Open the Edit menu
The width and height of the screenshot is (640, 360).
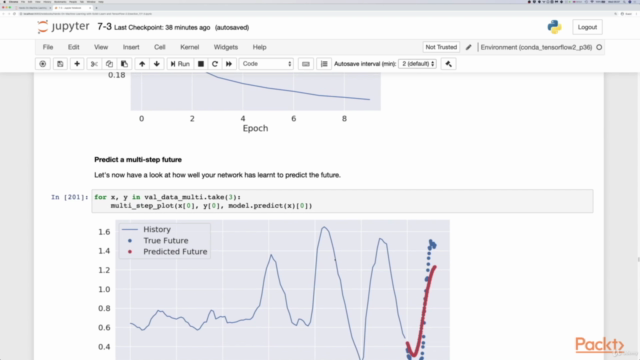73,47
